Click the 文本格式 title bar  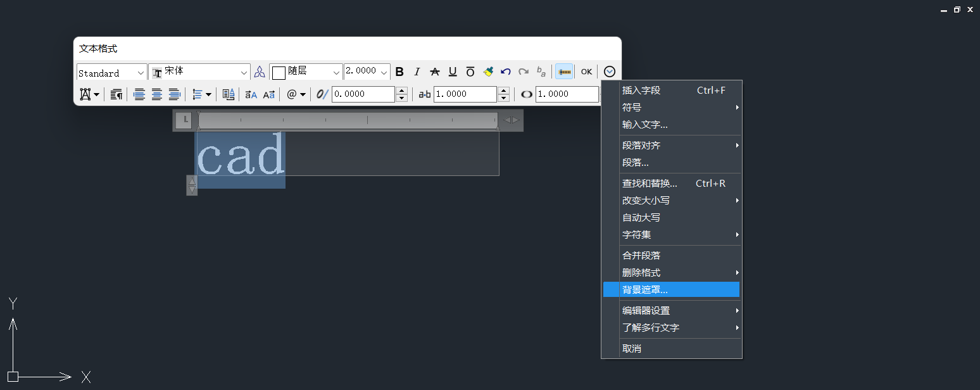pos(347,49)
